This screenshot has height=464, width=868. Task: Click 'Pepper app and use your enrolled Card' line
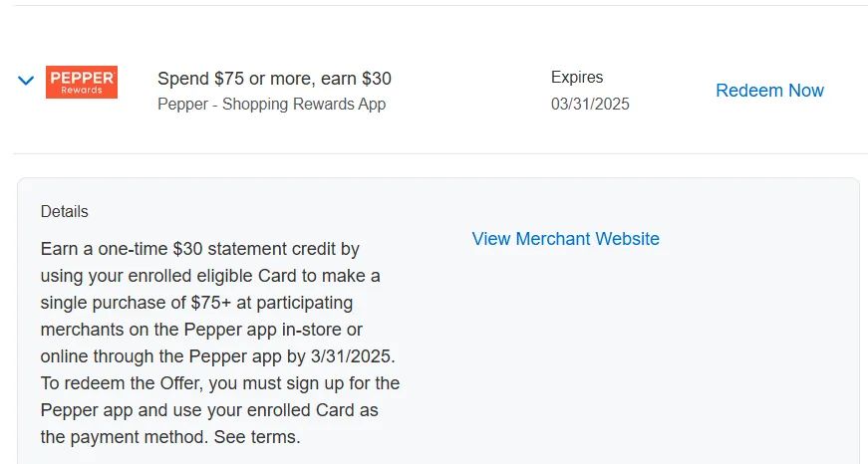(x=209, y=410)
